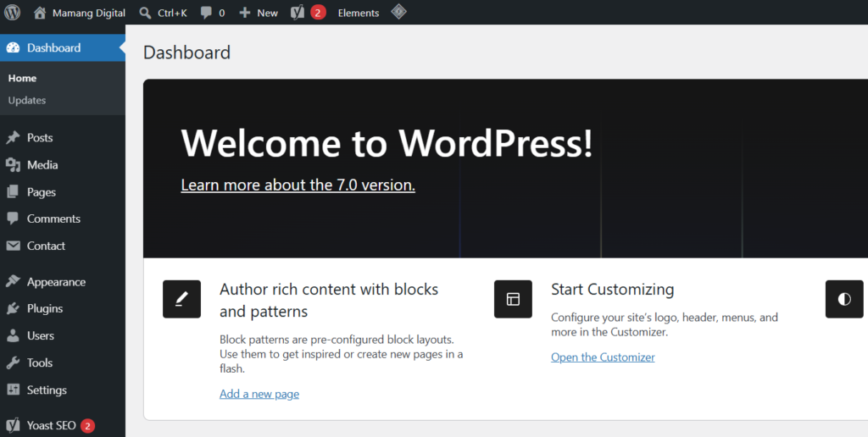
Task: Click Author rich content with blocks heading
Action: click(329, 301)
